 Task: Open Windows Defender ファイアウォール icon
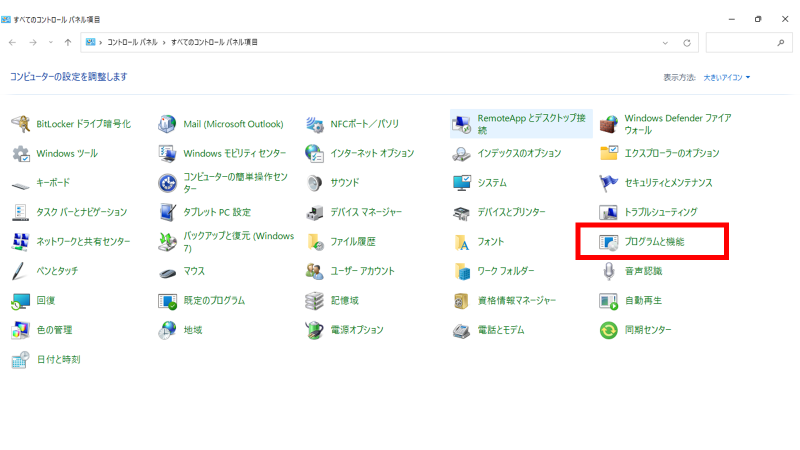pyautogui.click(x=609, y=124)
